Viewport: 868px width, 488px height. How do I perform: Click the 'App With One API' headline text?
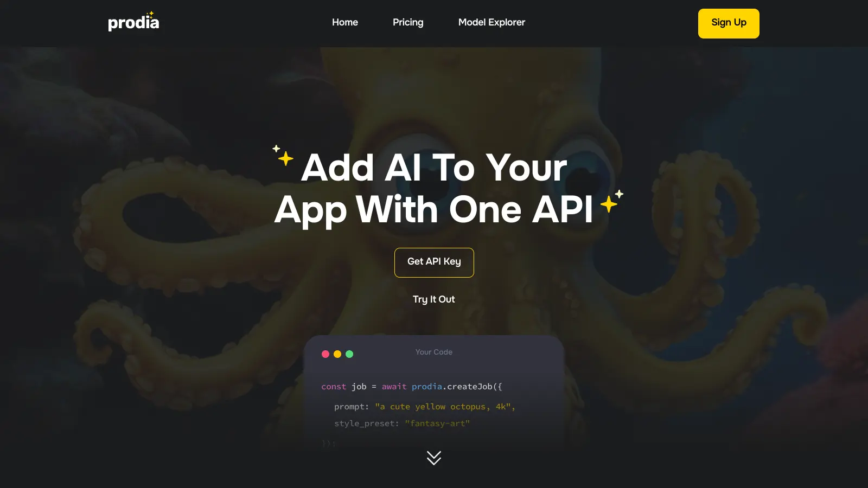[x=434, y=209]
